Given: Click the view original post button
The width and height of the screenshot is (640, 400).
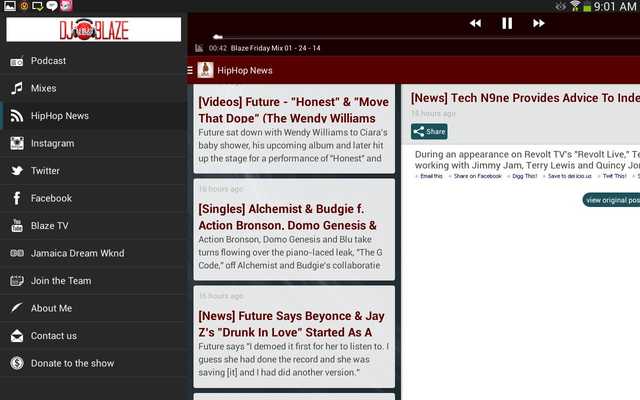Looking at the screenshot, I should click(611, 200).
